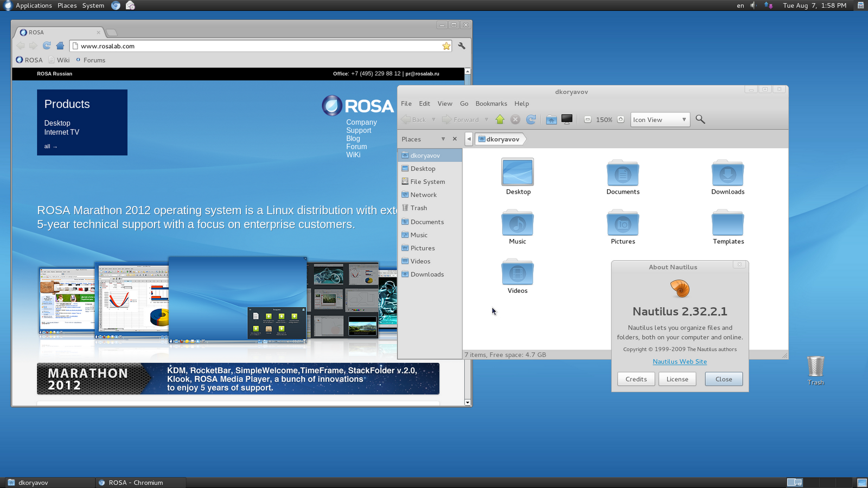Open Home folder via Nautilus toolbar icon
Image resolution: width=868 pixels, height=488 pixels.
(551, 119)
